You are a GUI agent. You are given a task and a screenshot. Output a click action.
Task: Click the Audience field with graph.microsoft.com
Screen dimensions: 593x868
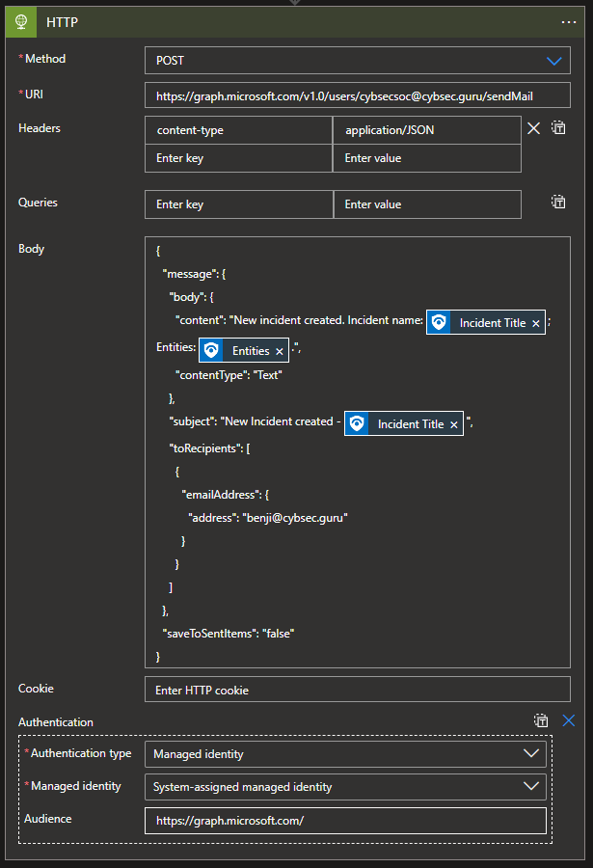345,821
